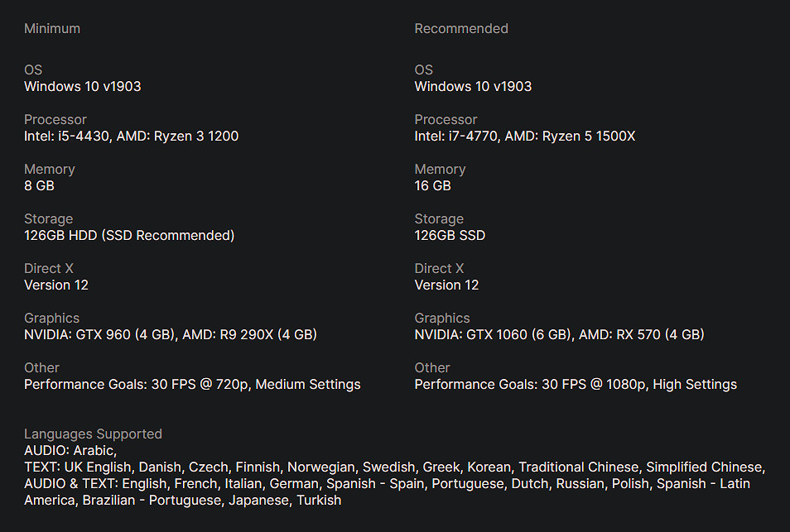Click the TEXT: UK English languages line

(x=394, y=467)
